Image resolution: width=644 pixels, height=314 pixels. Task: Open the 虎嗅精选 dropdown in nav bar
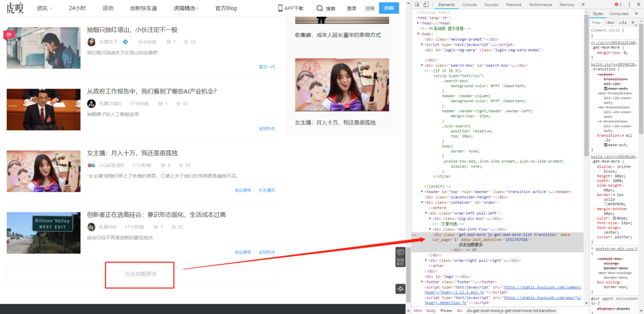[186, 8]
